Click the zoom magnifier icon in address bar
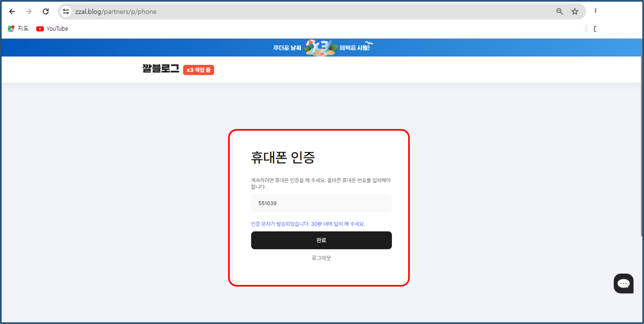This screenshot has height=324, width=644. [x=559, y=11]
